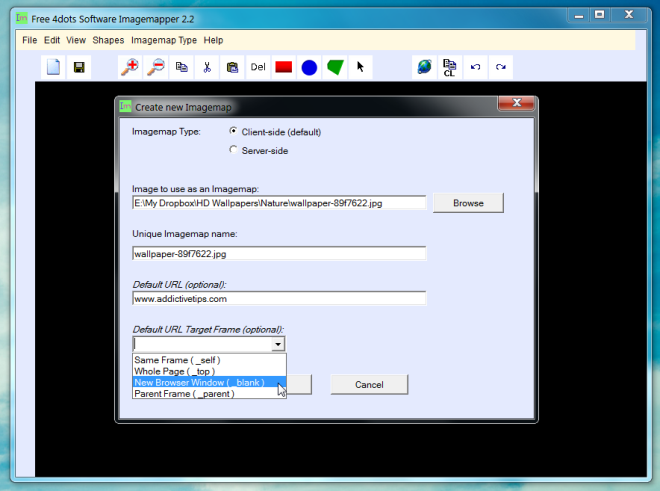The image size is (660, 491).
Task: Click the Save floppy disk icon
Action: click(79, 67)
